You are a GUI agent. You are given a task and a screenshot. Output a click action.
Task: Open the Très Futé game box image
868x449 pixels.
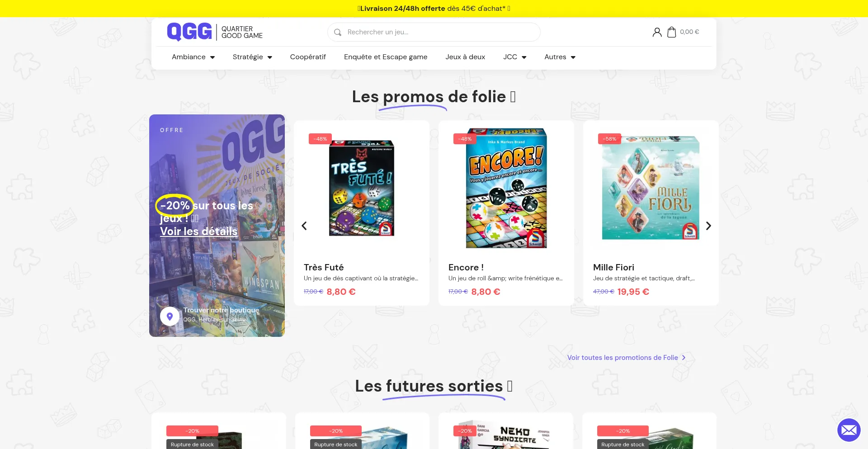pos(362,188)
